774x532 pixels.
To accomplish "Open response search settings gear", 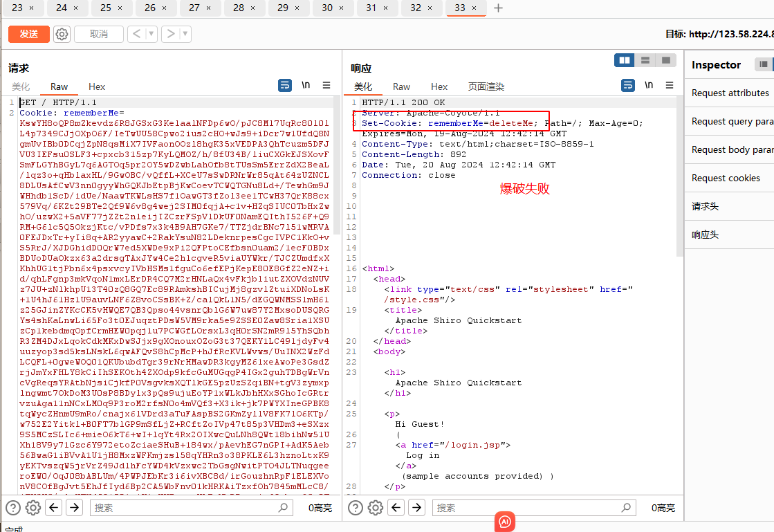I will point(375,508).
